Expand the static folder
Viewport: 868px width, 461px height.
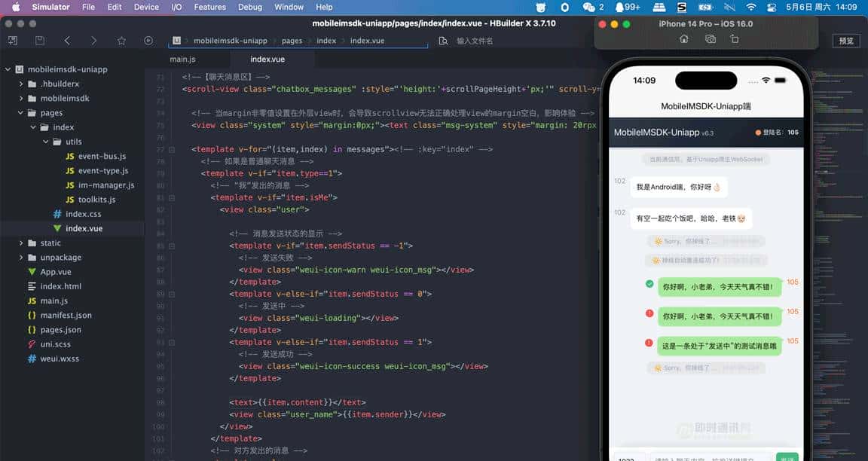(21, 243)
